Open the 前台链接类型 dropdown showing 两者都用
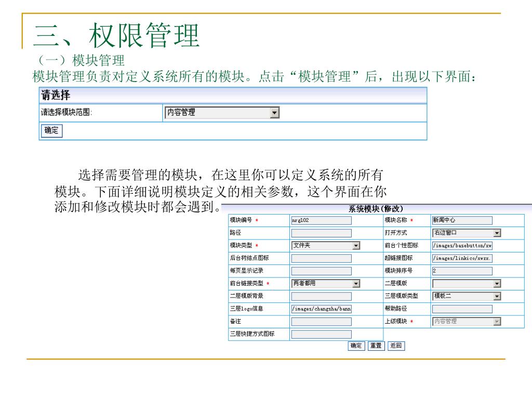 (326, 283)
